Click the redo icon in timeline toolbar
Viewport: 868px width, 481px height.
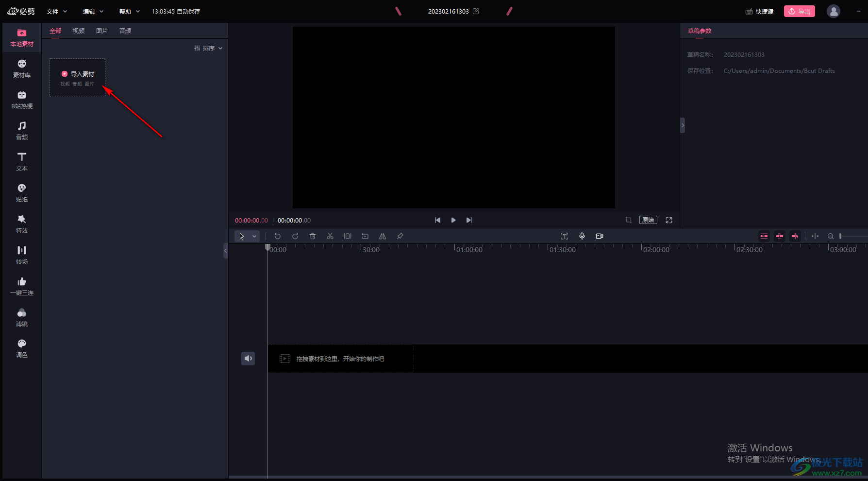coord(295,236)
